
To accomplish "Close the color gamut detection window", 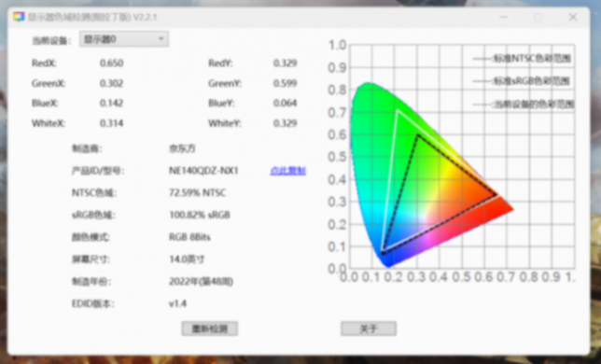I will [573, 17].
